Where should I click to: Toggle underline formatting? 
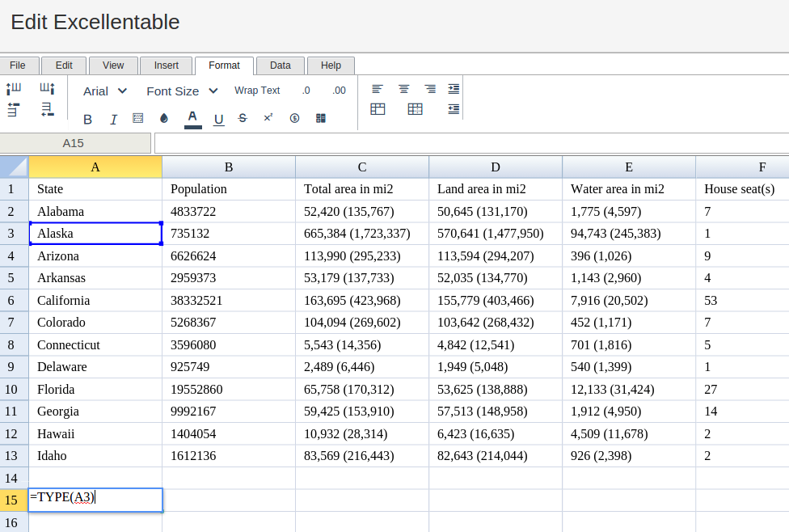point(218,119)
